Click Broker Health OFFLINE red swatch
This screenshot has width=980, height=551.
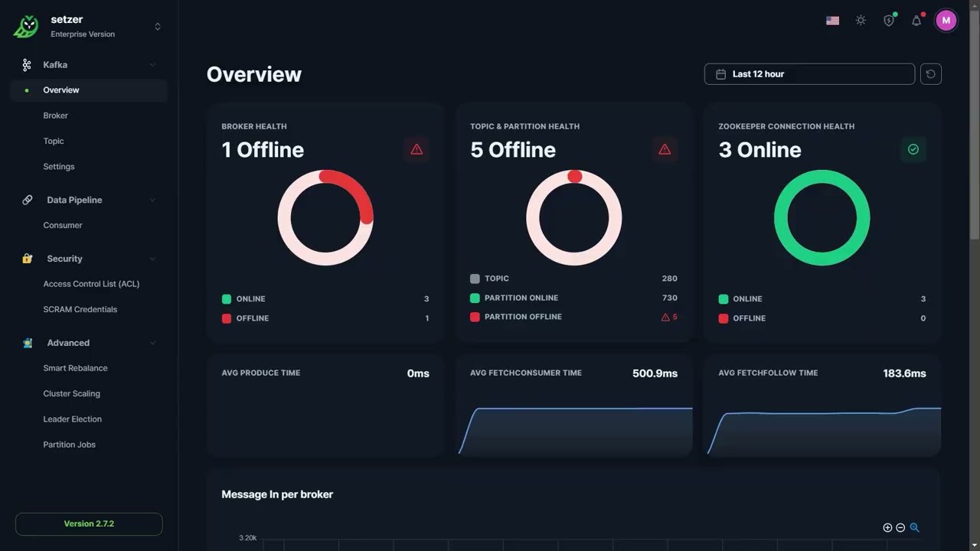click(227, 318)
